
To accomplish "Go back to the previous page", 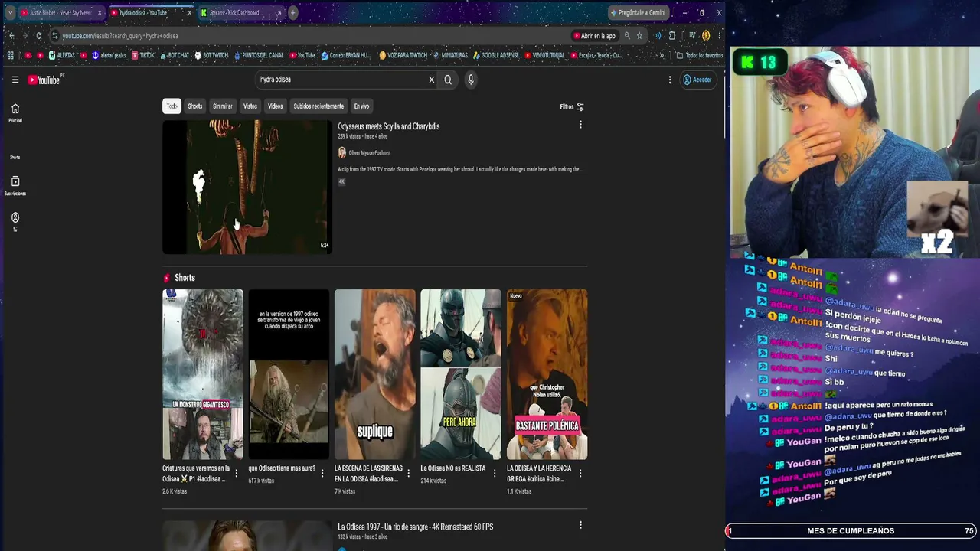I will 11,36.
